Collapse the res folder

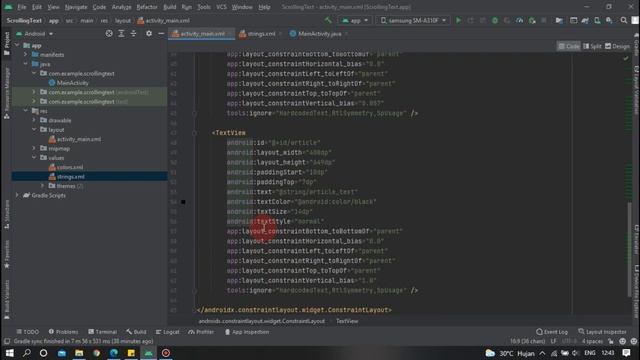(x=26, y=111)
